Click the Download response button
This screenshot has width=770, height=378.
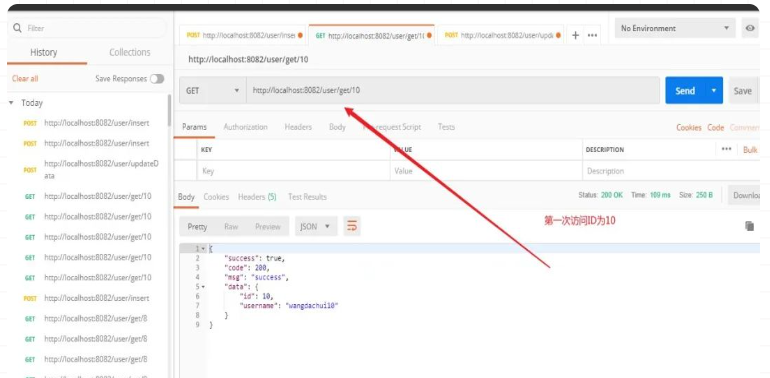[745, 195]
